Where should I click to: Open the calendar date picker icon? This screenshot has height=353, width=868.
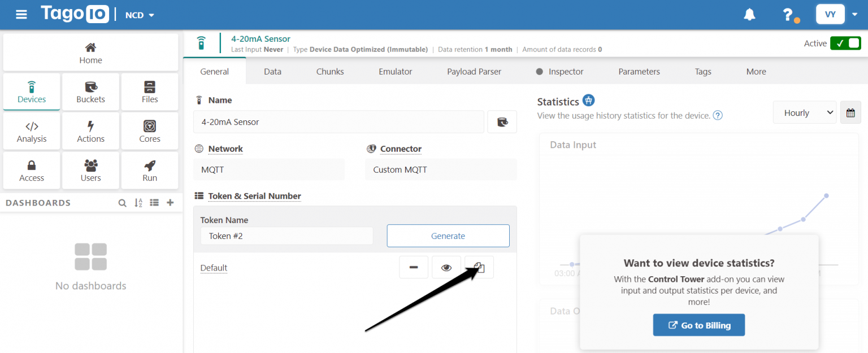[x=850, y=112]
